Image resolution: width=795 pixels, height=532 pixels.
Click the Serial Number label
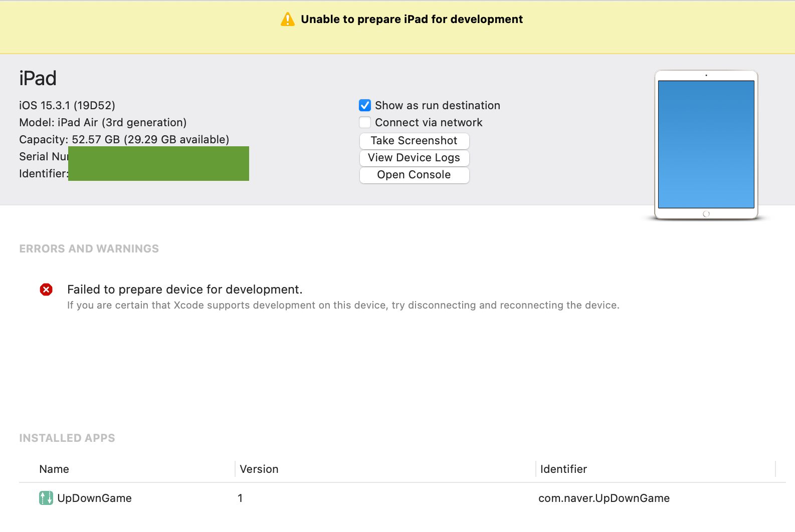coord(44,156)
